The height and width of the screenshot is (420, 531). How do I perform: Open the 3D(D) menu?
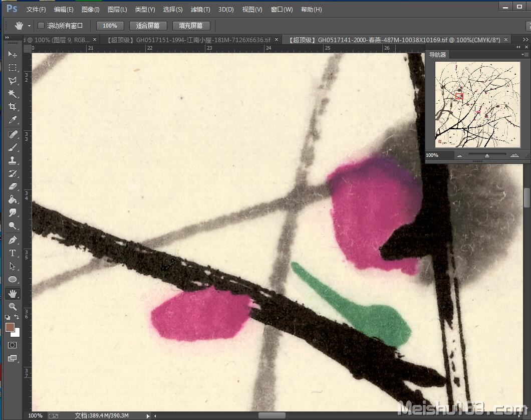click(x=226, y=10)
